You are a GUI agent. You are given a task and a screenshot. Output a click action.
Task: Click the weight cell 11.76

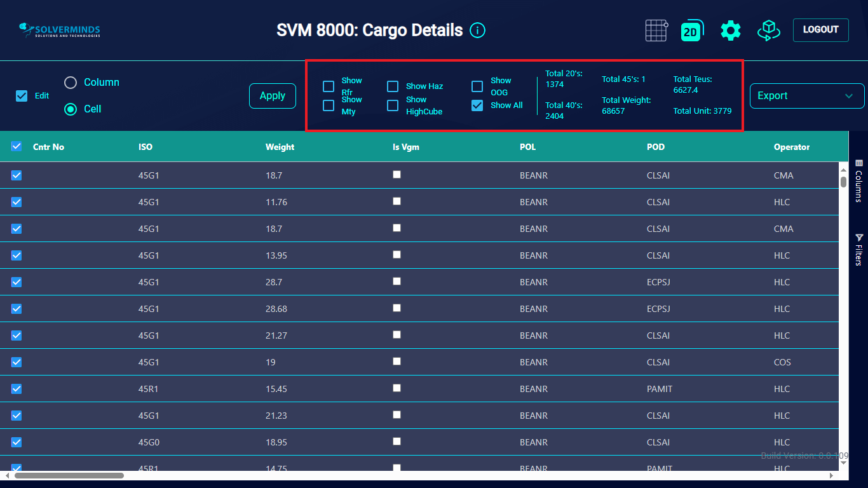(x=276, y=202)
